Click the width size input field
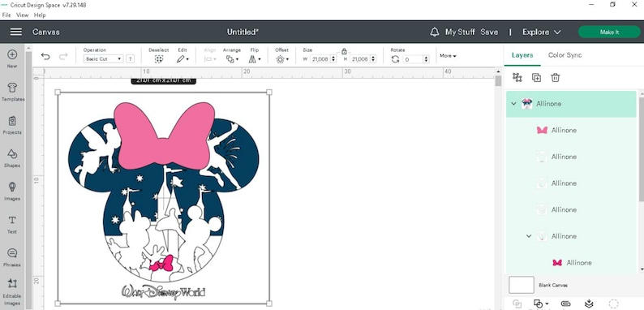The image size is (644, 310). tap(320, 59)
